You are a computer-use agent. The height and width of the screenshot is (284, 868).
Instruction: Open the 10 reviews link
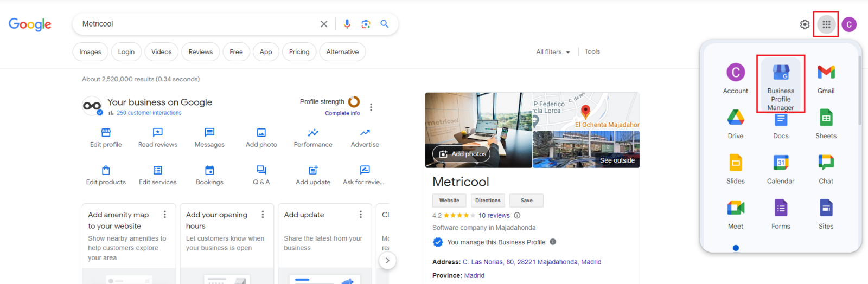click(x=494, y=216)
